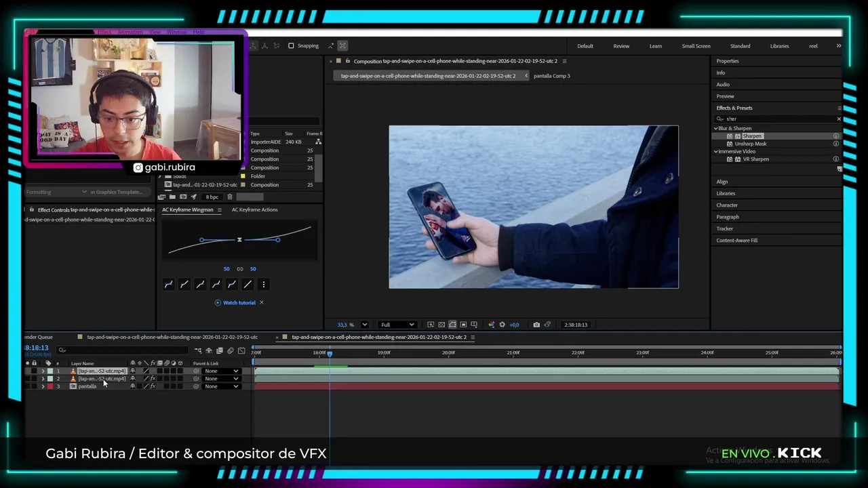Screen dimensions: 868x488
Task: Switch to the pantalla Comp 3 tab
Action: pyautogui.click(x=552, y=76)
